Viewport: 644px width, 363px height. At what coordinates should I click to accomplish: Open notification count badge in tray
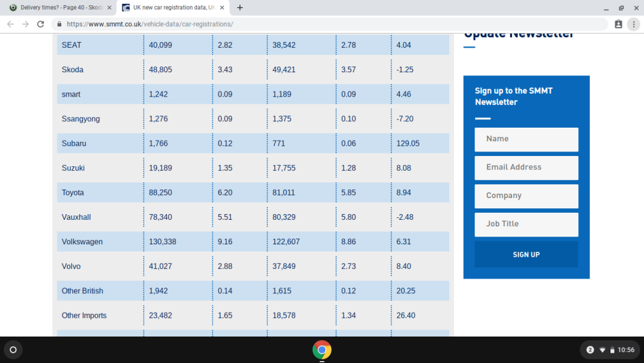click(x=590, y=350)
